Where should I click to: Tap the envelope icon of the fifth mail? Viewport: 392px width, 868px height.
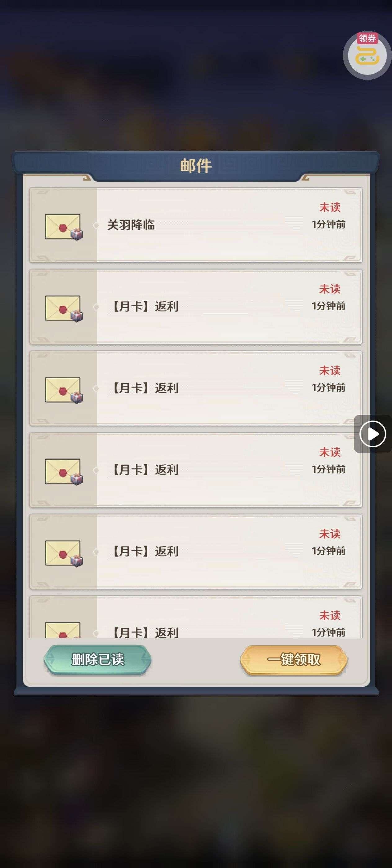pyautogui.click(x=64, y=553)
